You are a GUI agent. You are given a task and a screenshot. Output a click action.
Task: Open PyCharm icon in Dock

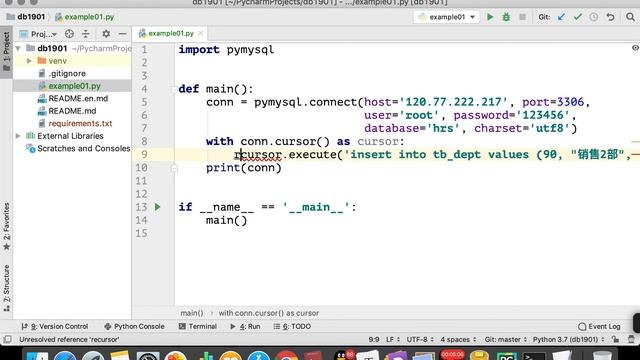coord(506,356)
